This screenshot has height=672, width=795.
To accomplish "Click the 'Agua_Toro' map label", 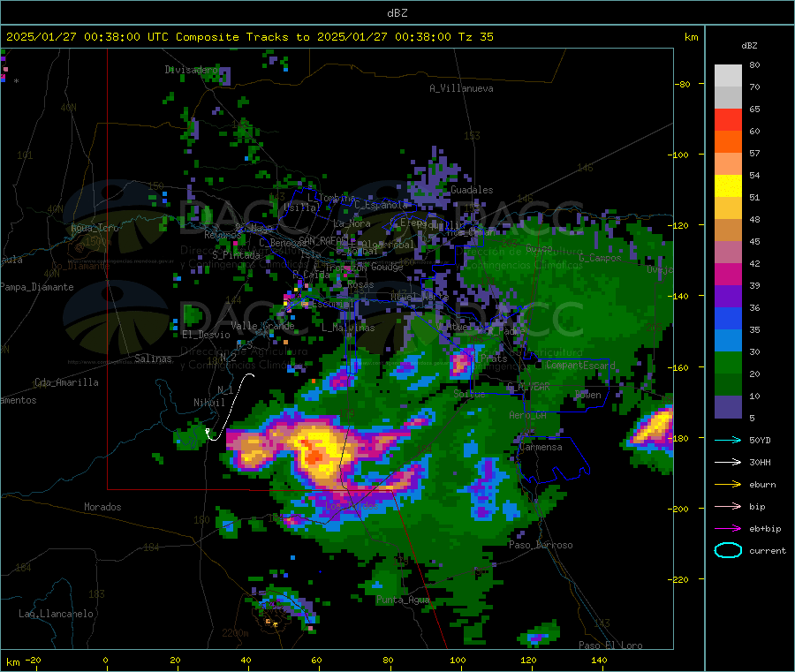I will [x=95, y=228].
